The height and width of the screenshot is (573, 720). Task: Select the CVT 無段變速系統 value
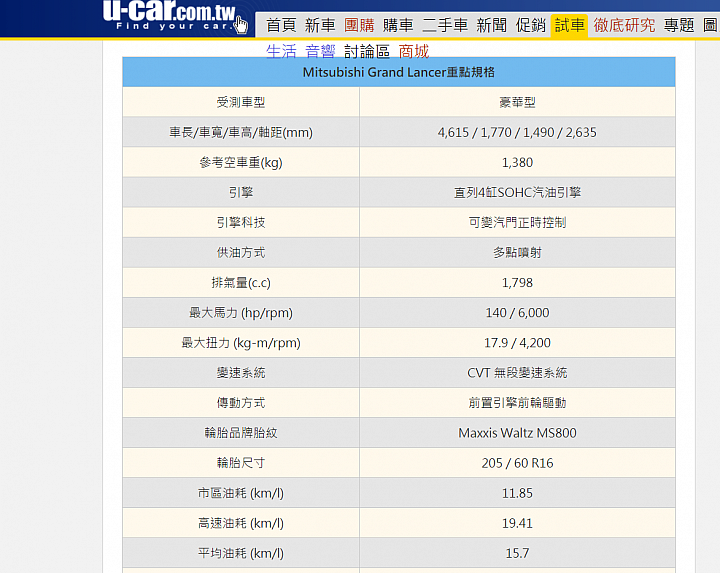click(517, 373)
